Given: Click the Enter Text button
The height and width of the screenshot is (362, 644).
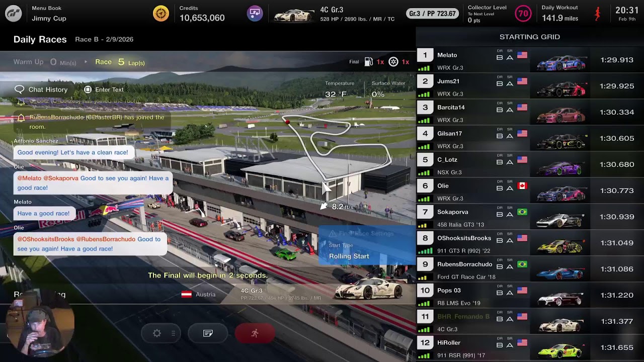Looking at the screenshot, I should point(104,89).
